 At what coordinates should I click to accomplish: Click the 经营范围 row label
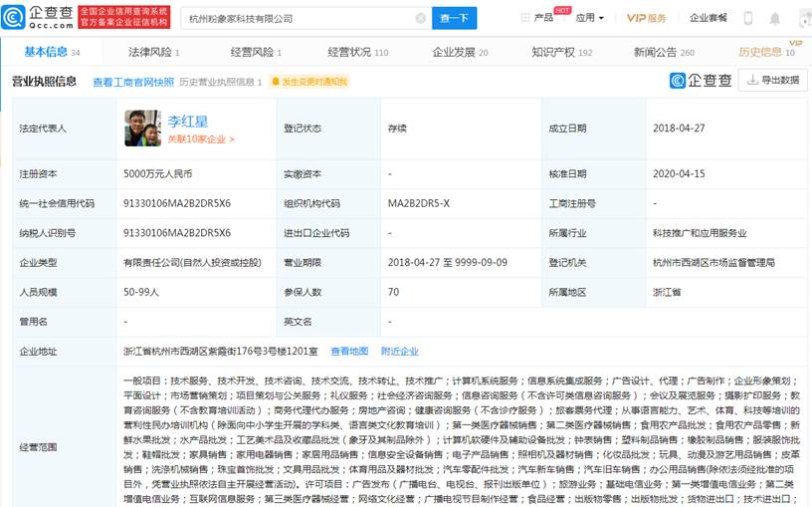pyautogui.click(x=39, y=447)
